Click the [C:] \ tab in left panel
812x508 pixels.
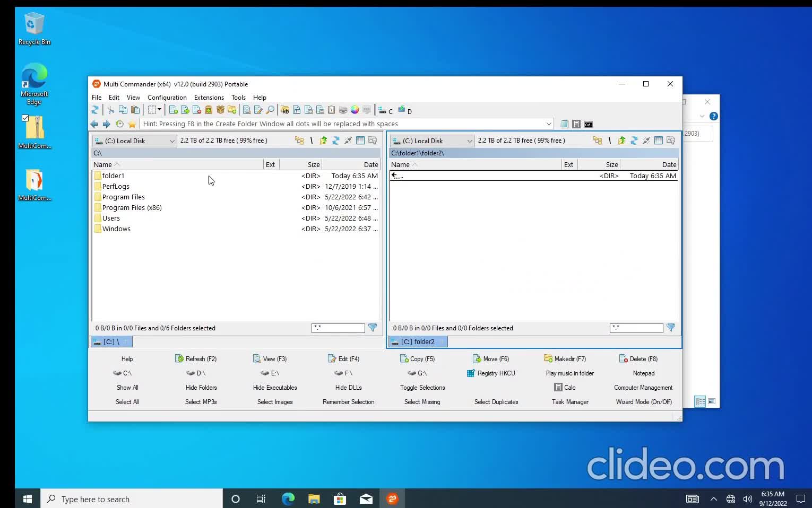click(x=111, y=341)
